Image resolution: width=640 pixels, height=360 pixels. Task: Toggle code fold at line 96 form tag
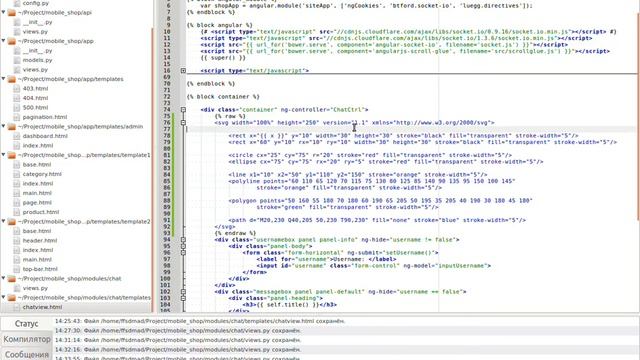(x=183, y=253)
